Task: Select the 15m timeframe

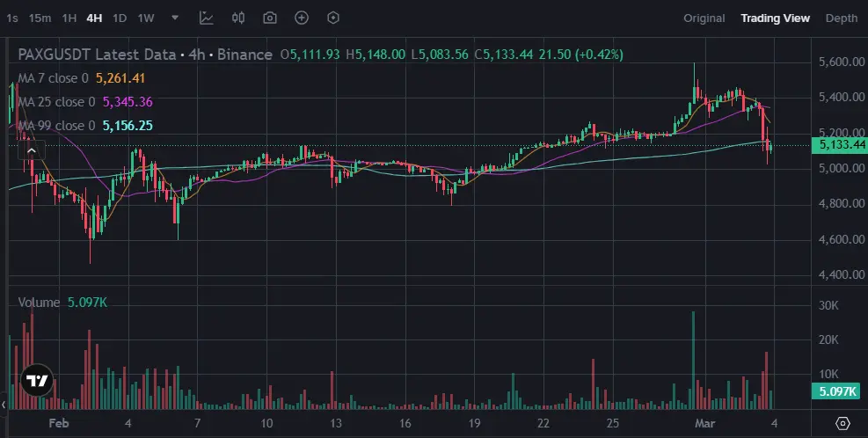Action: point(40,18)
